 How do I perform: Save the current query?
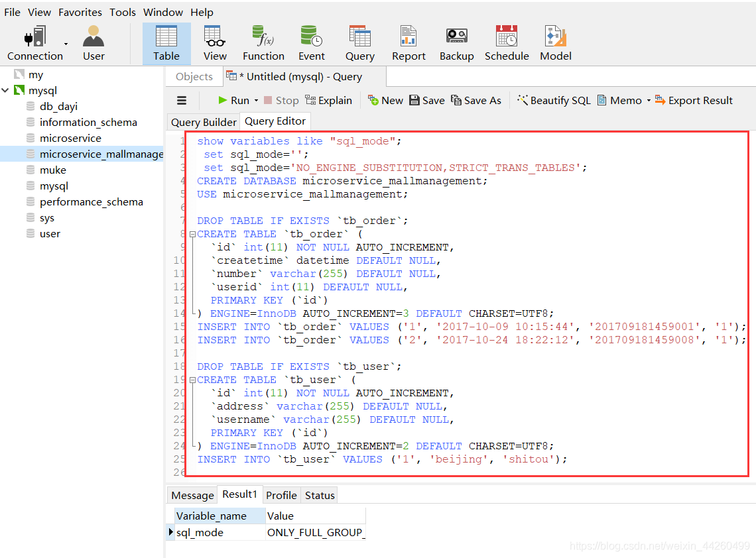click(426, 100)
